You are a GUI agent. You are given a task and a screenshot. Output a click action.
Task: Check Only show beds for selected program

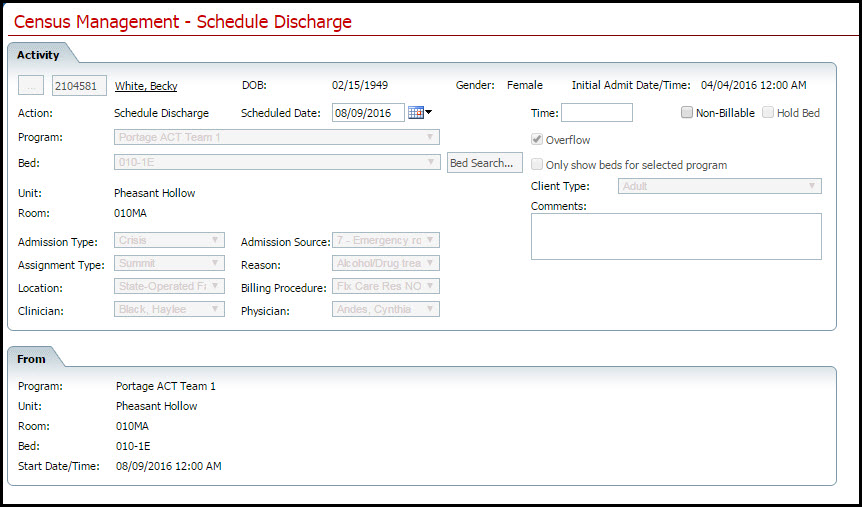[x=538, y=165]
